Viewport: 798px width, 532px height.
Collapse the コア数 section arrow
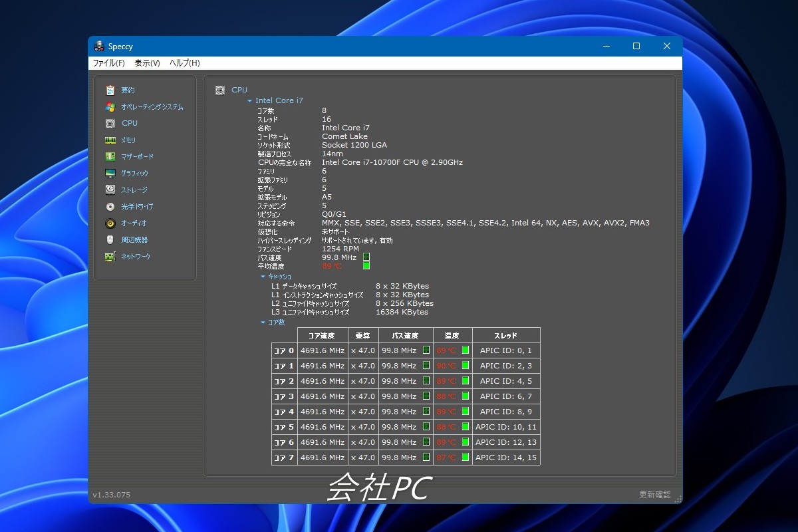263,323
